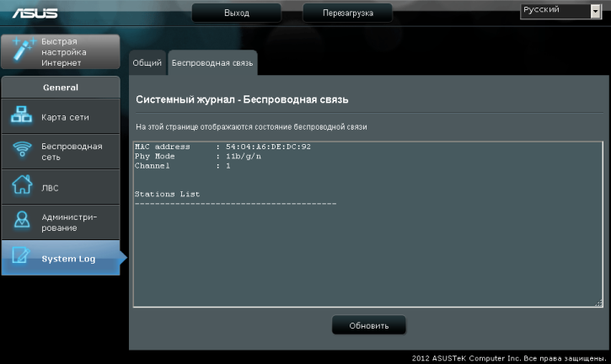Click the Карта сети network map icon
This screenshot has height=364, width=611.
pyautogui.click(x=21, y=117)
